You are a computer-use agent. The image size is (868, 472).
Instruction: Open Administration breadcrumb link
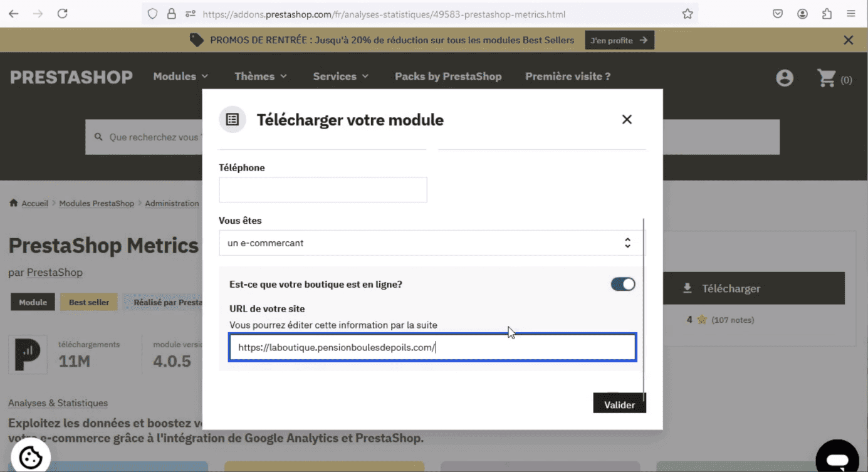point(172,203)
